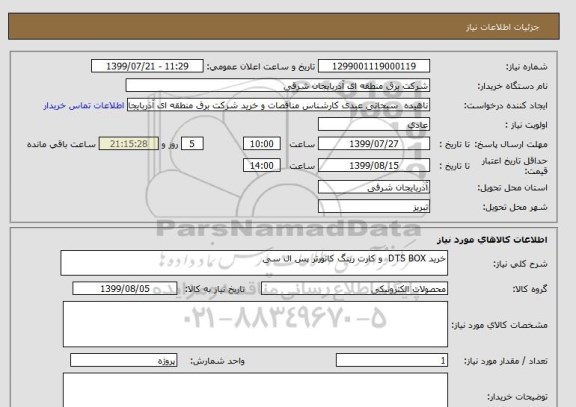Click the label مشخصات کالای مورد نیاز
Viewport: 576px width, 407px height.
click(499, 325)
